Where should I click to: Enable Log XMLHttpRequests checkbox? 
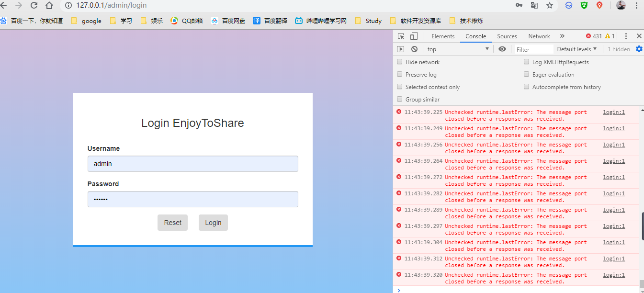(527, 62)
